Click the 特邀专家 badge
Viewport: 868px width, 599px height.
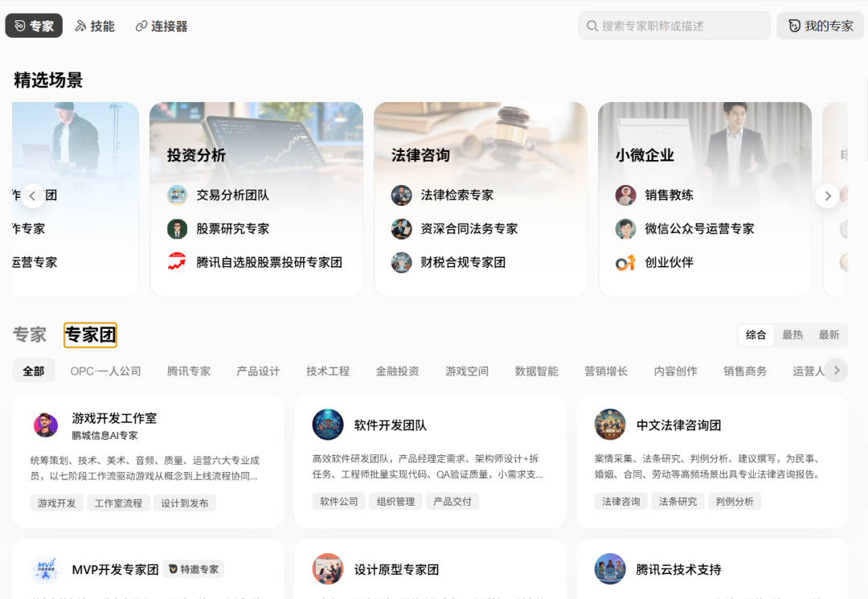coord(194,569)
